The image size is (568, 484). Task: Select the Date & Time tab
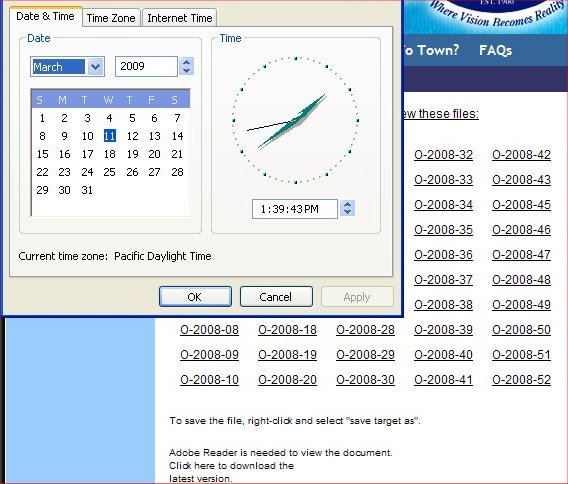46,16
